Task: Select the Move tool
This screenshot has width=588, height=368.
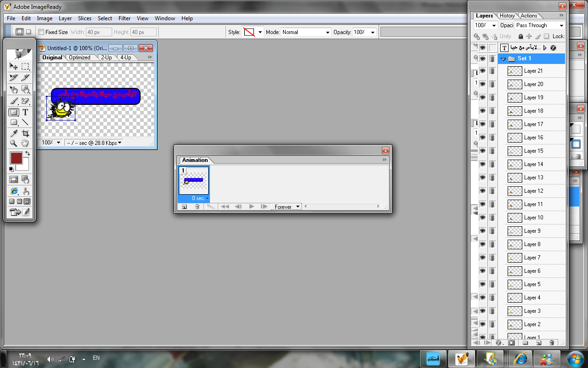Action: [x=14, y=66]
